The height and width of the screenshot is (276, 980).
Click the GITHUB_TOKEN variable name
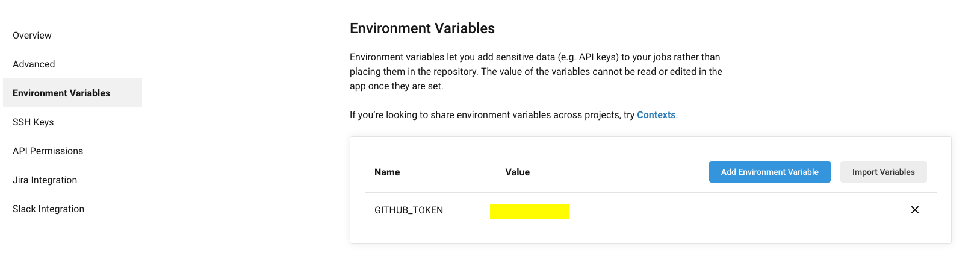[x=409, y=210]
